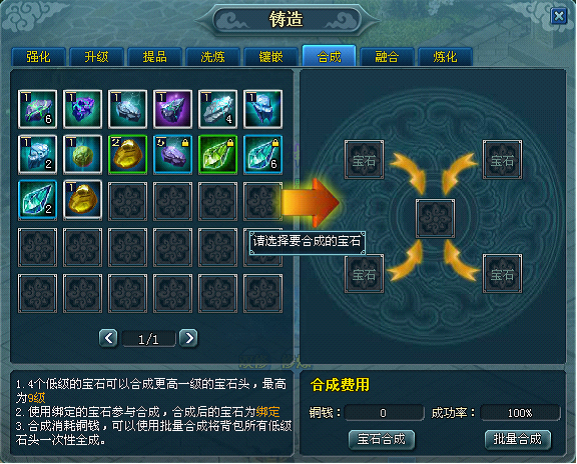Pick the yellow gold gem with green border
The height and width of the screenshot is (464, 577).
coord(127,155)
